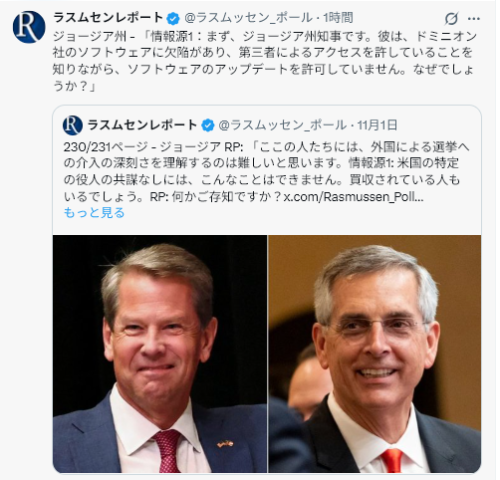Open the 1時間 timestamp link
This screenshot has width=500, height=480.
coord(338,18)
